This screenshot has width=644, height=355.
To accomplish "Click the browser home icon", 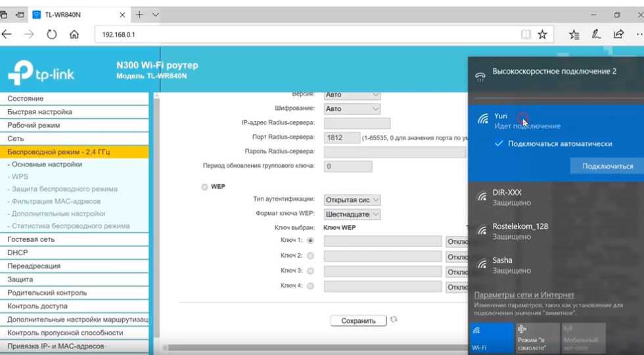I will 74,34.
